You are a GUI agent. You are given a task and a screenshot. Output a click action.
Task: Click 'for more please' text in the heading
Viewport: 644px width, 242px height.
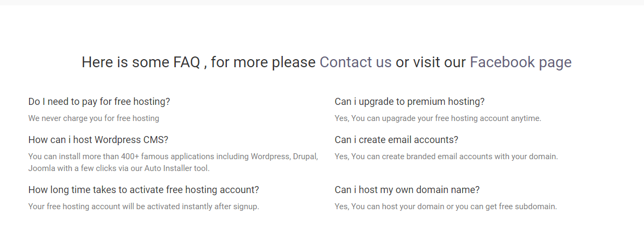(263, 62)
